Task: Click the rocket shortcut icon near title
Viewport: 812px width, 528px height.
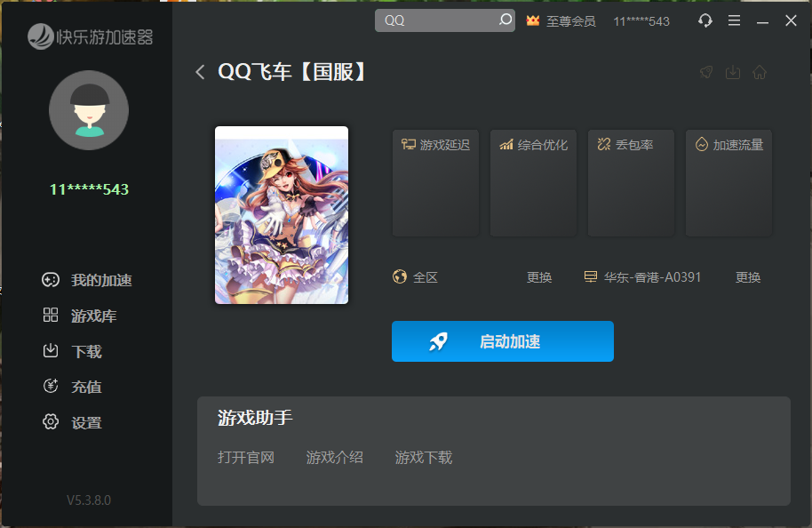Action: click(x=706, y=72)
